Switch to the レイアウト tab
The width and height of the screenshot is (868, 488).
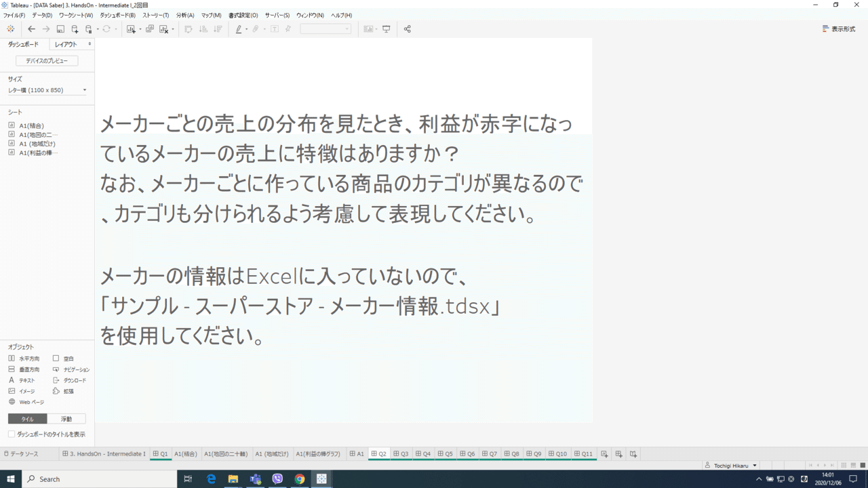[x=66, y=43]
